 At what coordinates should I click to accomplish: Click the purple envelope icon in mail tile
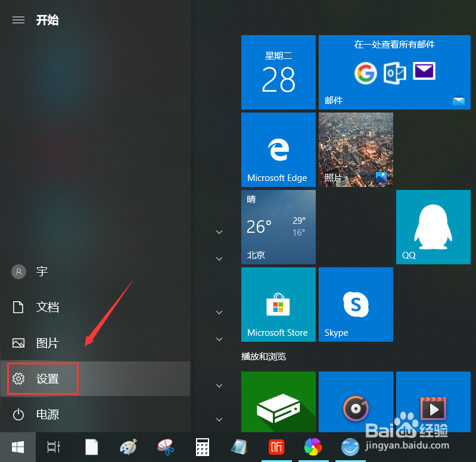[424, 71]
